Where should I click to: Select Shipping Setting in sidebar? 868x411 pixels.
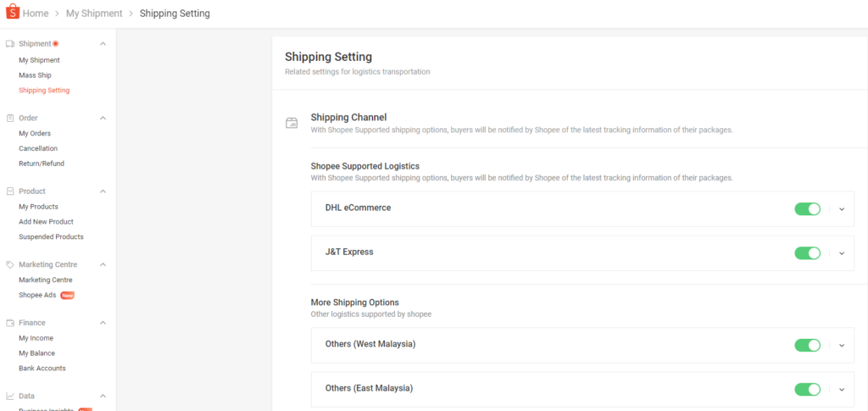point(44,90)
